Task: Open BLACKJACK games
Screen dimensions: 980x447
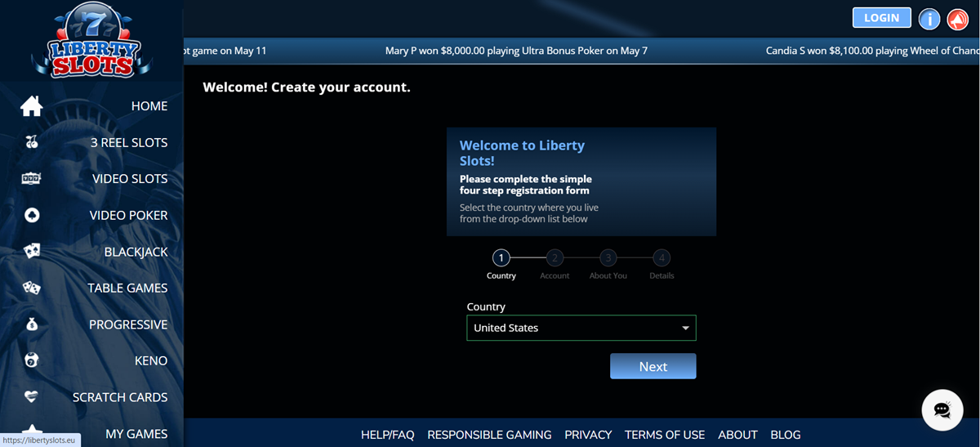Action: tap(136, 252)
